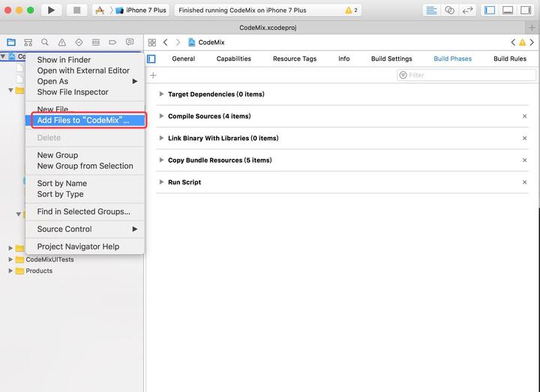Jump to next issue arrow
Image resolution: width=540 pixels, height=392 pixels.
point(532,42)
